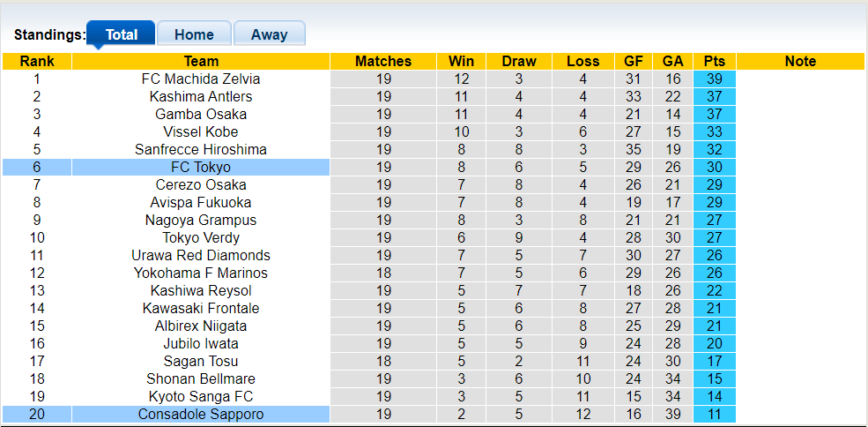
Task: Open Sanfrecce Hiroshima team link
Action: (201, 149)
